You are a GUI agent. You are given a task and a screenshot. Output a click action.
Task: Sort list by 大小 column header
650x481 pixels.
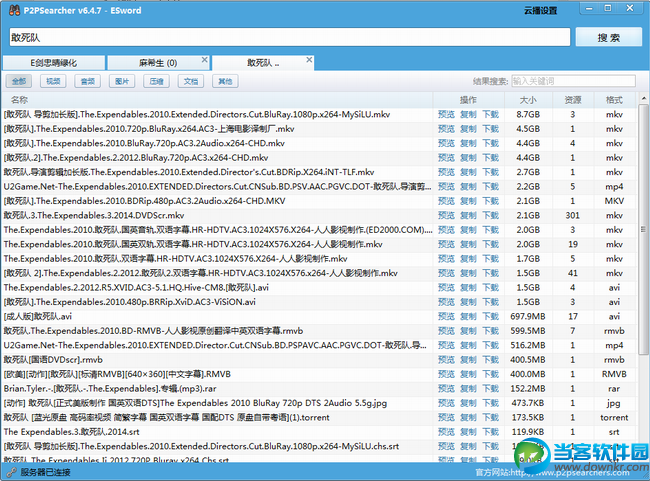pyautogui.click(x=528, y=100)
